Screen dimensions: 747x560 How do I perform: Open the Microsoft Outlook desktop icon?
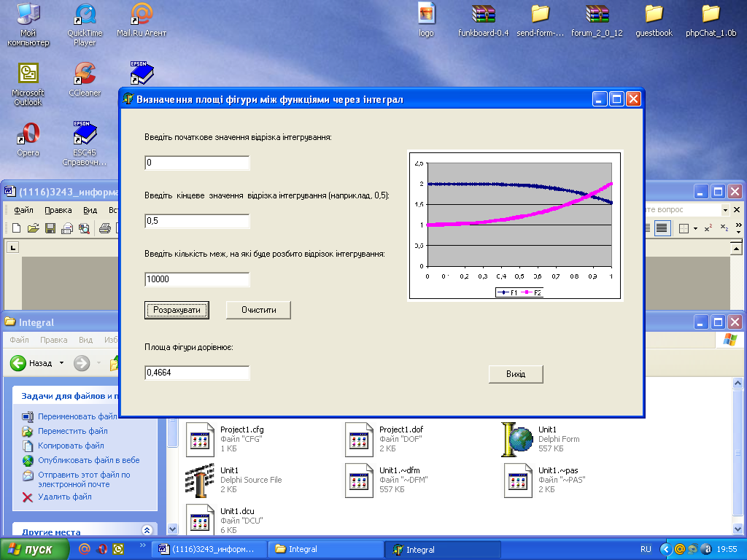[x=28, y=85]
